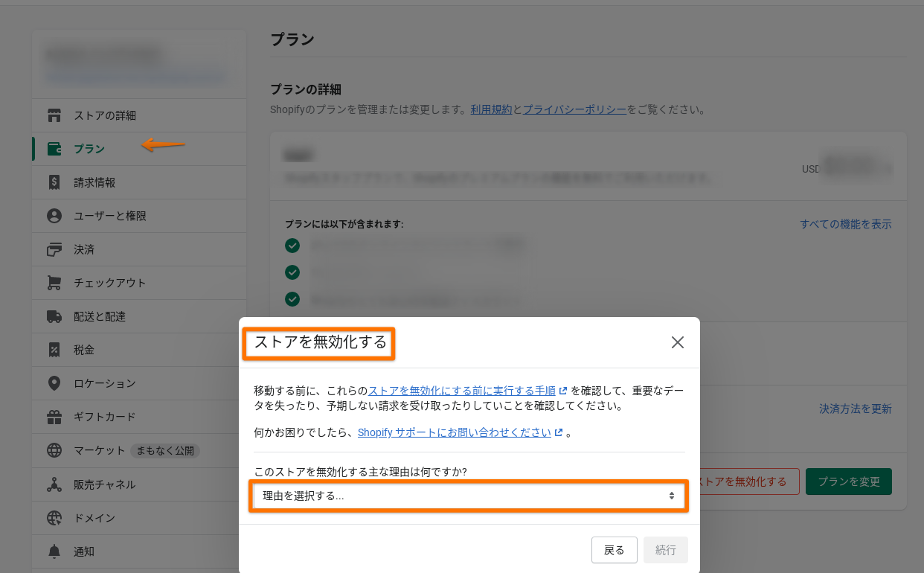Viewport: 924px width, 573px height.
Task: Click the プランには以下が含まれます text
Action: [344, 223]
